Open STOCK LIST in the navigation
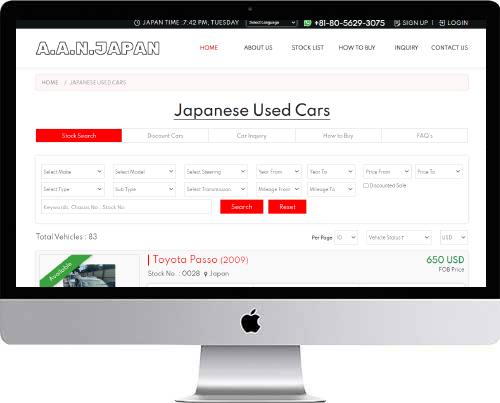500x403 pixels. pos(308,48)
